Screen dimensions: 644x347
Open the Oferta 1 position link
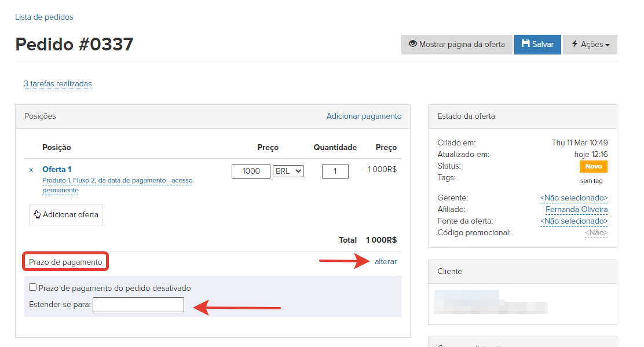click(x=57, y=169)
